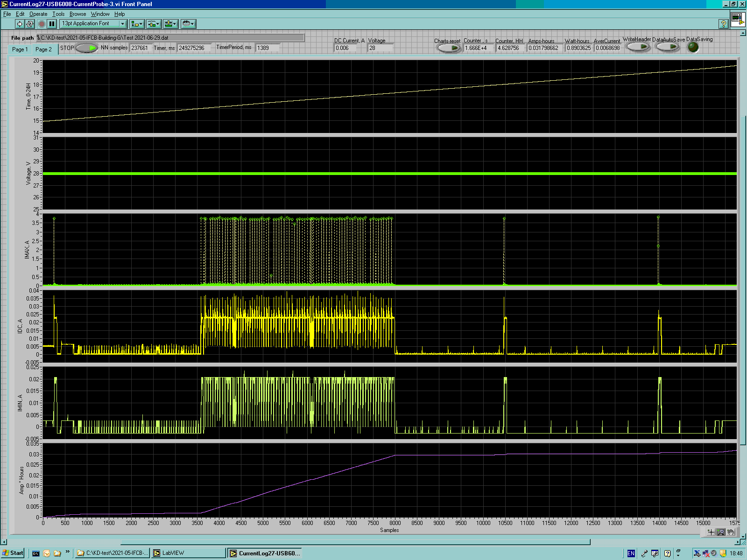This screenshot has width=747, height=560.
Task: Click the Pause execution toolbar icon
Action: [52, 24]
